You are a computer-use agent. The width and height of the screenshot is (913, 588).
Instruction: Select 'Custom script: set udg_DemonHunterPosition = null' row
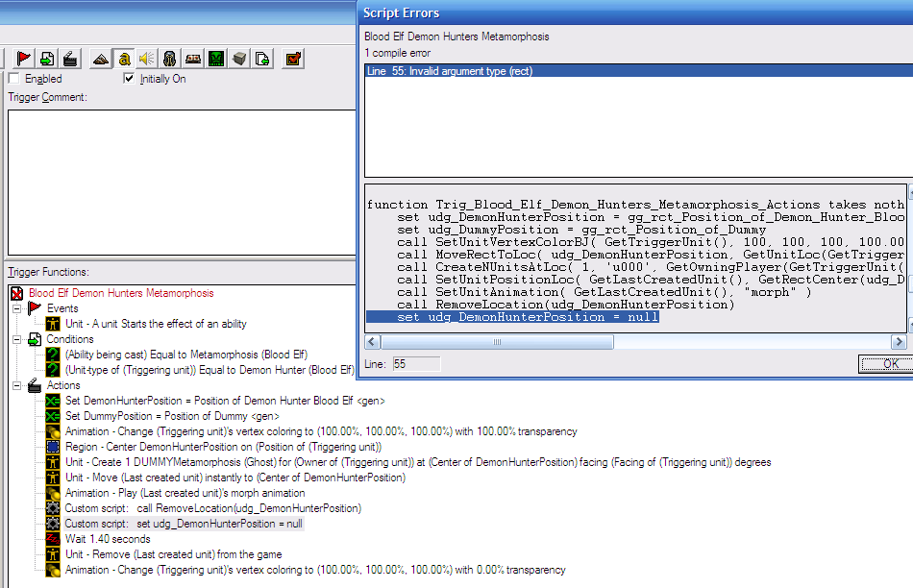(x=184, y=524)
